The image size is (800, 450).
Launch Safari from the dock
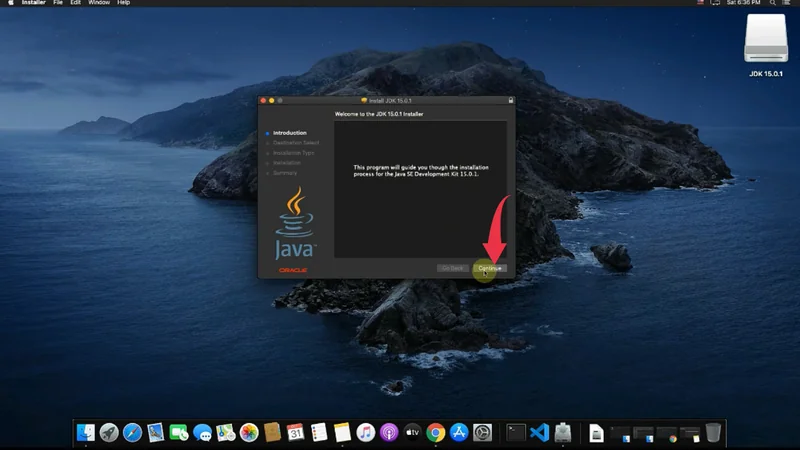click(x=133, y=433)
